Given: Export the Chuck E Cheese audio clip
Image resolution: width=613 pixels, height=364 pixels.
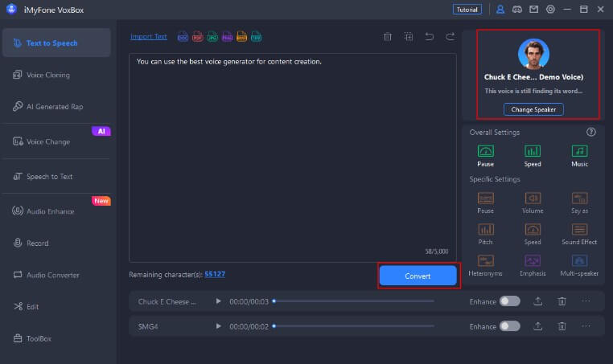Looking at the screenshot, I should coord(538,301).
